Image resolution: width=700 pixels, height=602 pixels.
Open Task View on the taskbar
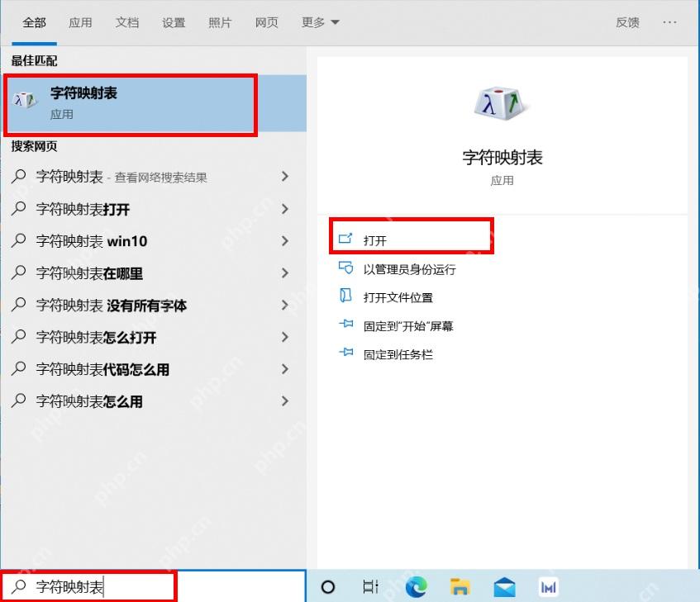(370, 587)
